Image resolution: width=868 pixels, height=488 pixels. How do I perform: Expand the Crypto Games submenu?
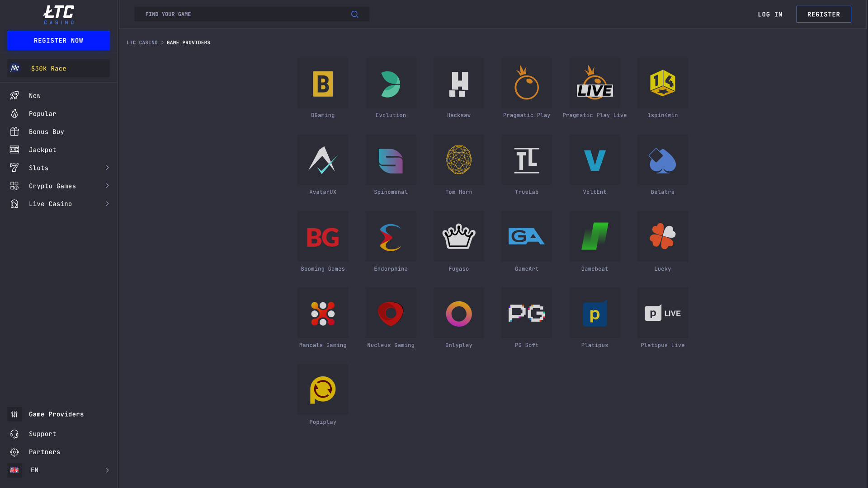click(107, 186)
